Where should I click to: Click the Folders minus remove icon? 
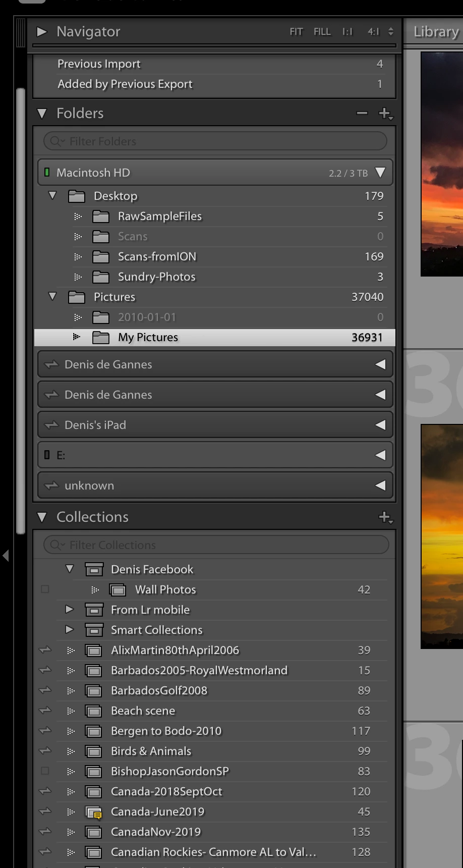click(x=362, y=113)
